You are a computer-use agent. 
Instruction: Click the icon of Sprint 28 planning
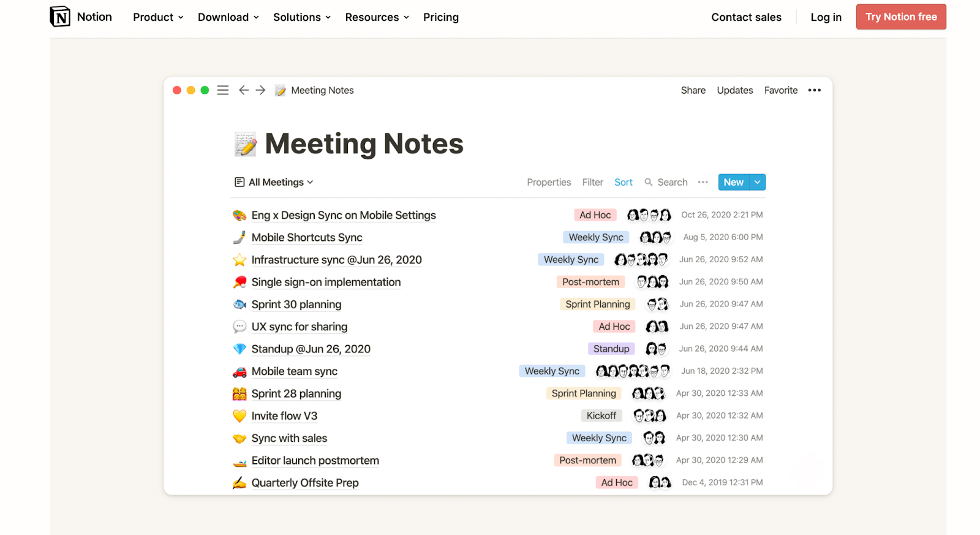click(x=239, y=393)
